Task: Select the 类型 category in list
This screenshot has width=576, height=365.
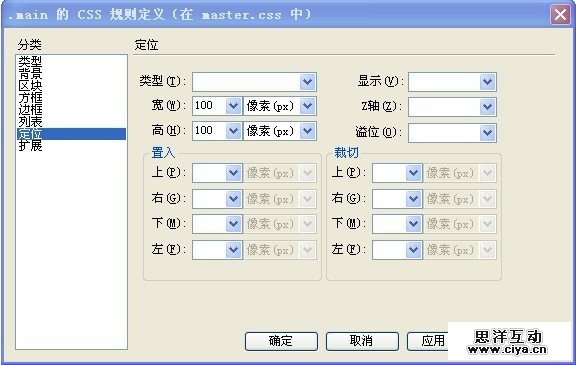Action: click(x=30, y=61)
